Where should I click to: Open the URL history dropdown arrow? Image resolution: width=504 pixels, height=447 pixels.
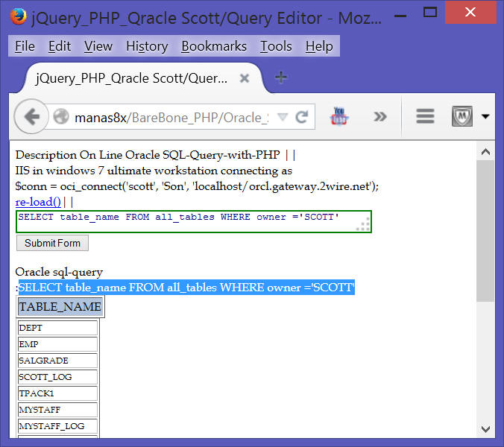point(283,117)
